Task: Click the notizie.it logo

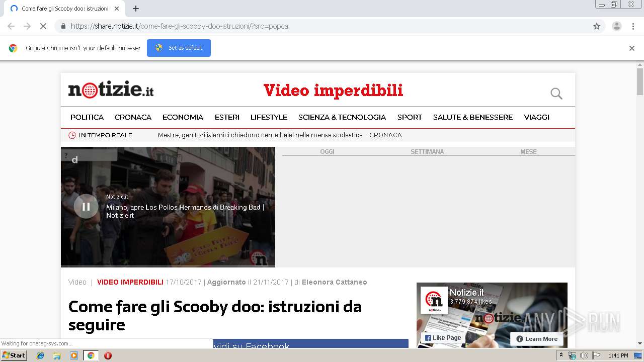Action: pyautogui.click(x=111, y=90)
